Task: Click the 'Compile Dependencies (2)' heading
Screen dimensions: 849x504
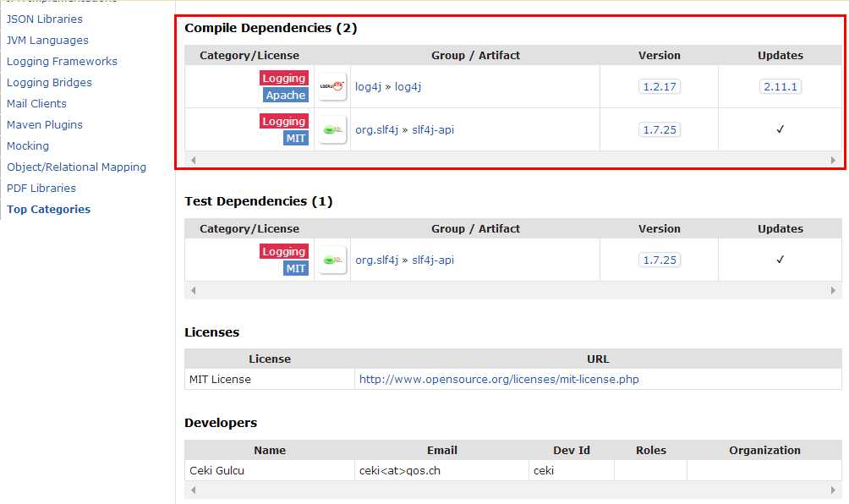Action: tap(271, 28)
